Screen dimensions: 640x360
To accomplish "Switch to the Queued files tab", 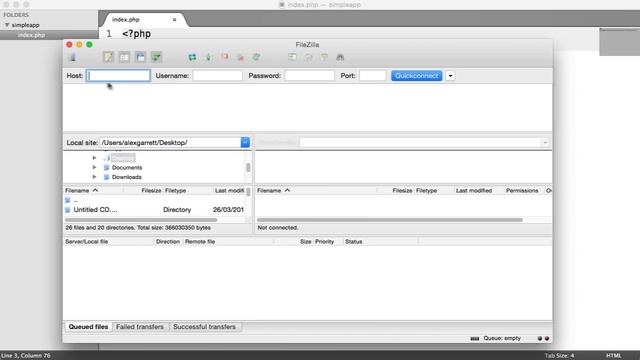I will point(88,327).
